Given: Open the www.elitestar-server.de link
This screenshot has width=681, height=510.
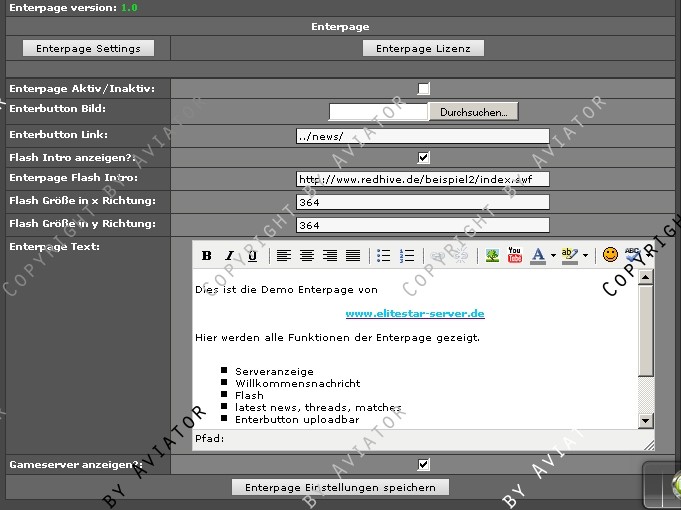Looking at the screenshot, I should point(415,314).
